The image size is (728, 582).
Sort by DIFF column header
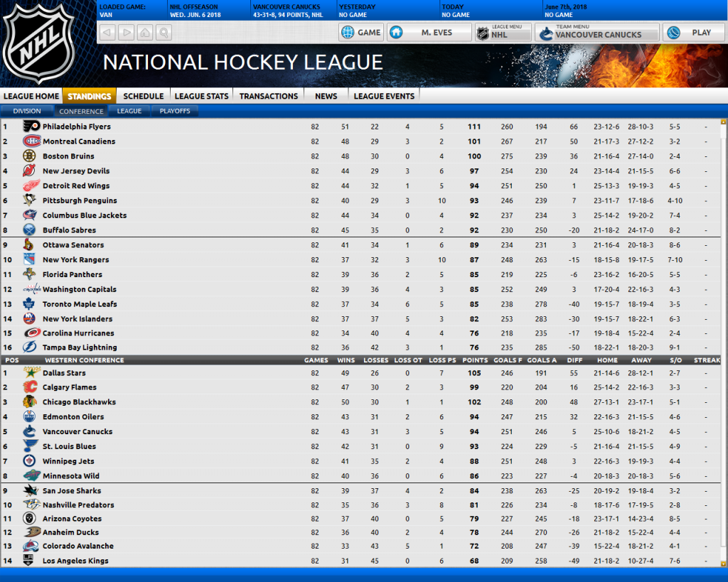click(574, 360)
